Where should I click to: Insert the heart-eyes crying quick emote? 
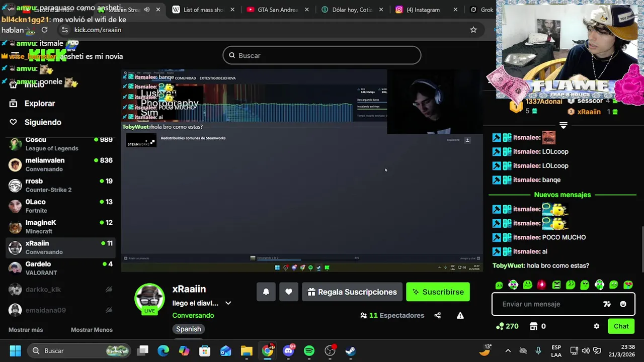[628, 285]
